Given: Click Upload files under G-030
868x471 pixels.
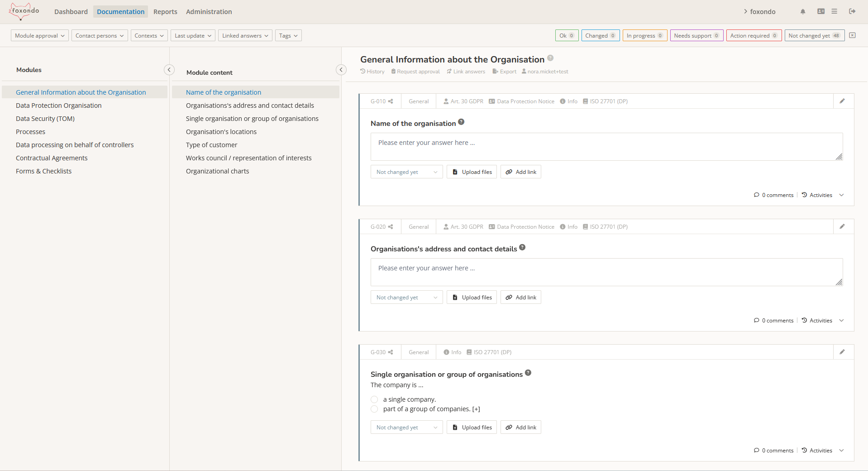Looking at the screenshot, I should pyautogui.click(x=471, y=427).
